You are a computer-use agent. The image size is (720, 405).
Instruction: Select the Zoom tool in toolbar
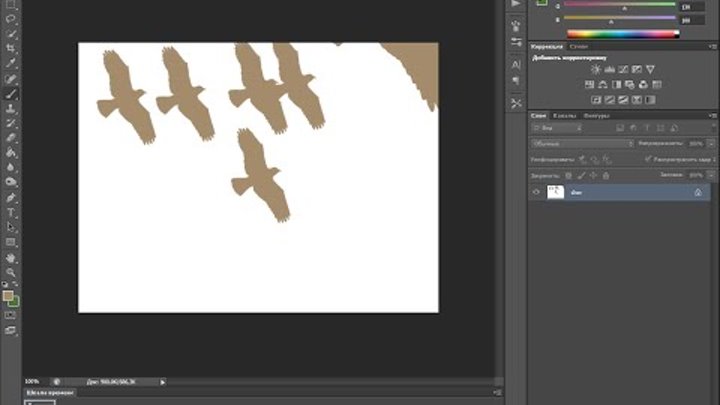coord(11,272)
